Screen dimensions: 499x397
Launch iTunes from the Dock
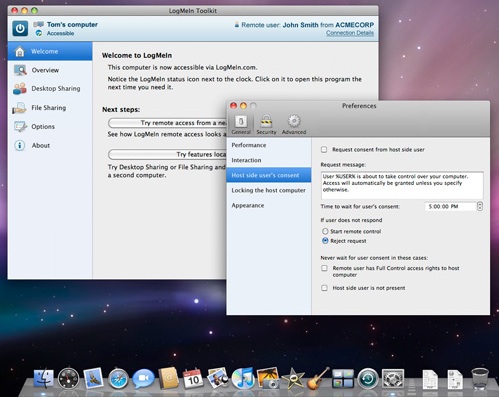243,379
